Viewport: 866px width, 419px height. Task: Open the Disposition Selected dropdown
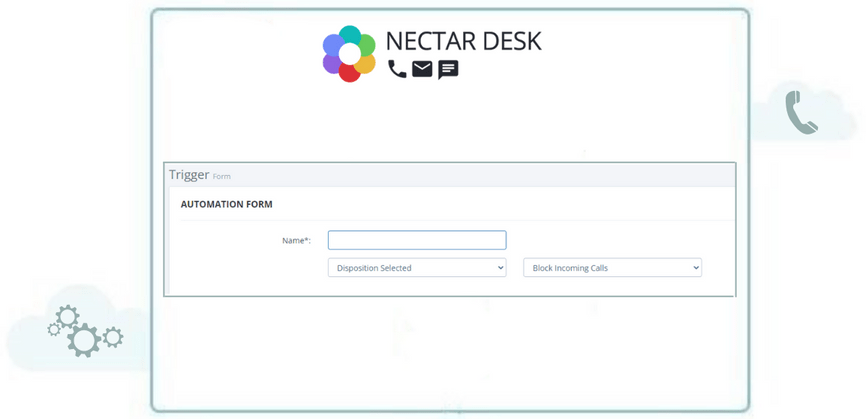417,268
